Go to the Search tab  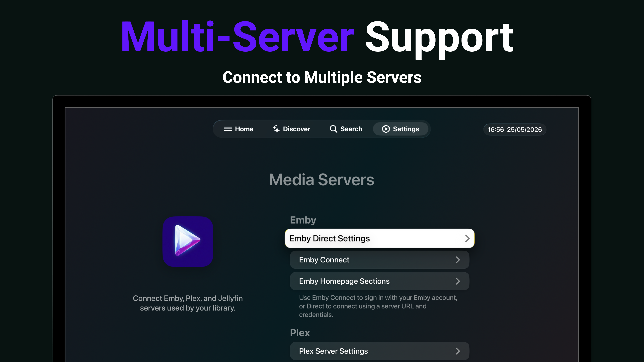[x=346, y=129]
